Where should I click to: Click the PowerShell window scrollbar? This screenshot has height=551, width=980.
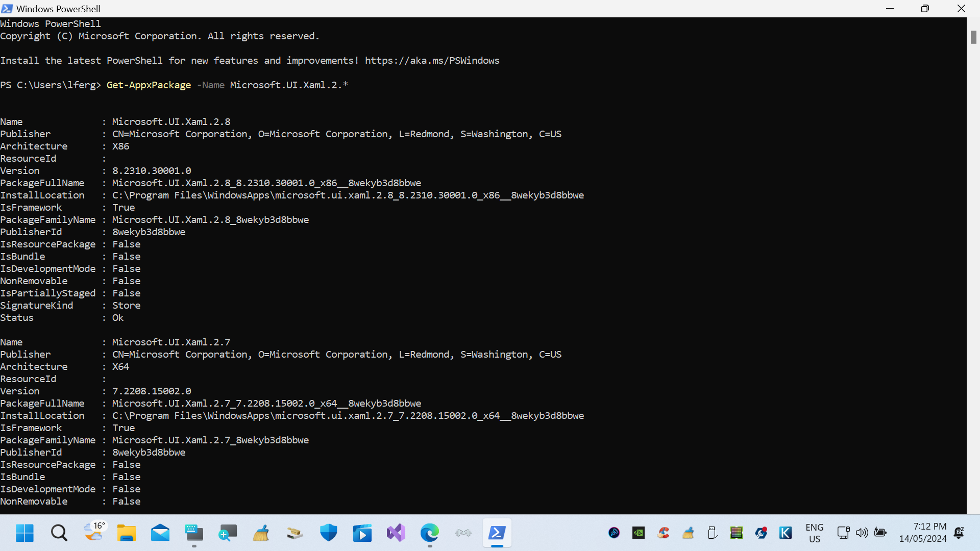pyautogui.click(x=974, y=37)
